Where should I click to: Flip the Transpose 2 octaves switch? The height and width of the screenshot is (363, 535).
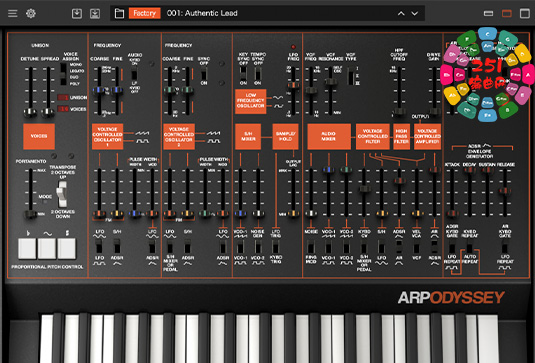[62, 194]
